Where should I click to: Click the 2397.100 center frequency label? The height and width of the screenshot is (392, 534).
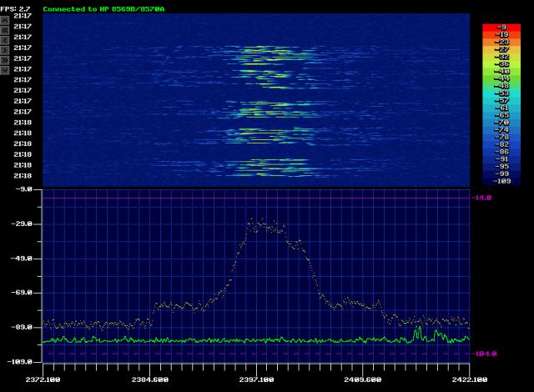[x=256, y=379]
